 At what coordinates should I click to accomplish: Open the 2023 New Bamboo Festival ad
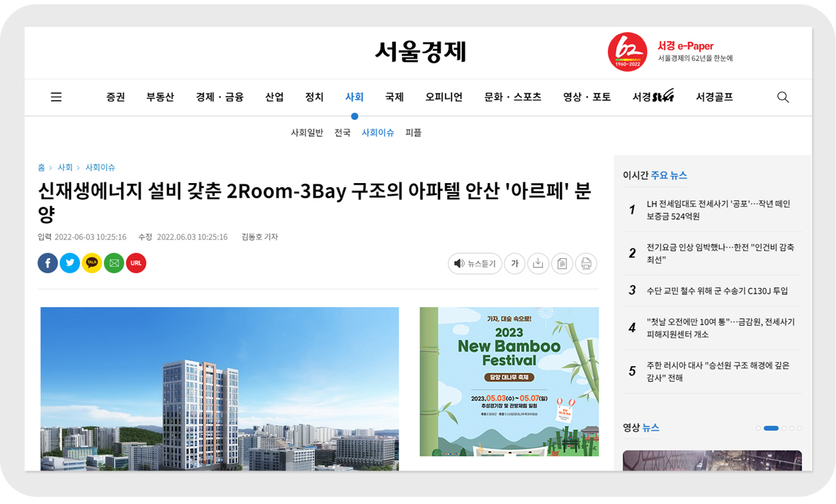[x=509, y=381]
